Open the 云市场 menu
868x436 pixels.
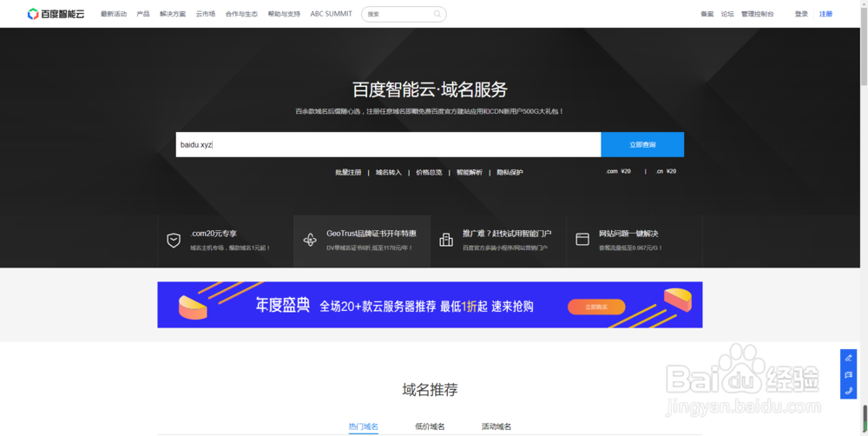tap(206, 14)
